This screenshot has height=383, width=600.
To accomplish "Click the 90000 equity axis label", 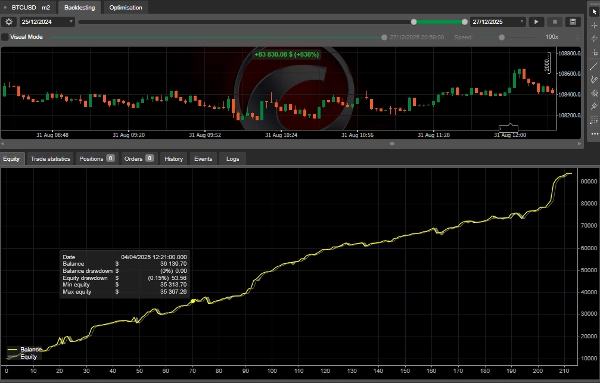I will click(x=589, y=181).
